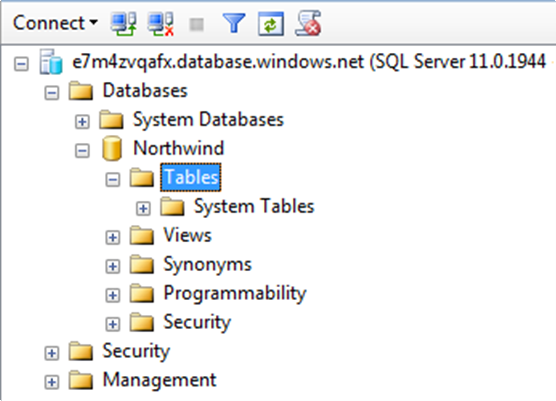Refresh Object Explorer with green arrows icon
556x401 pixels.
pos(271,24)
